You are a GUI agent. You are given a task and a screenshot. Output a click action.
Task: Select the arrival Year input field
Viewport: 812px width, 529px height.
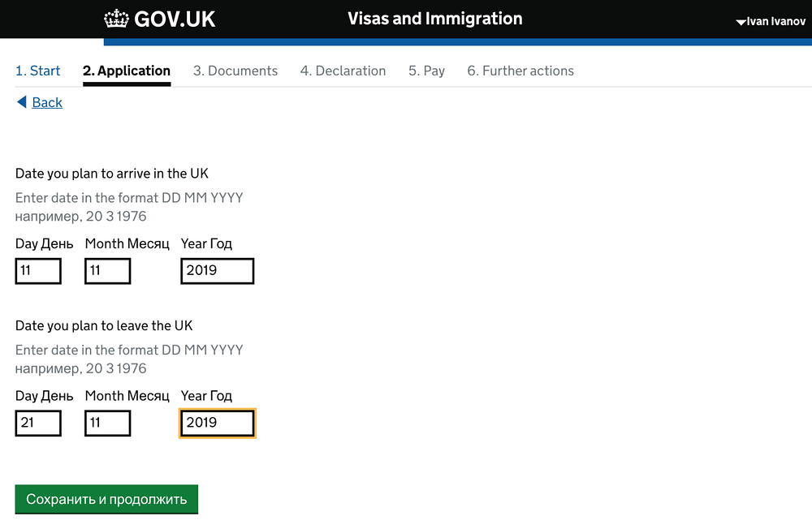pyautogui.click(x=218, y=271)
